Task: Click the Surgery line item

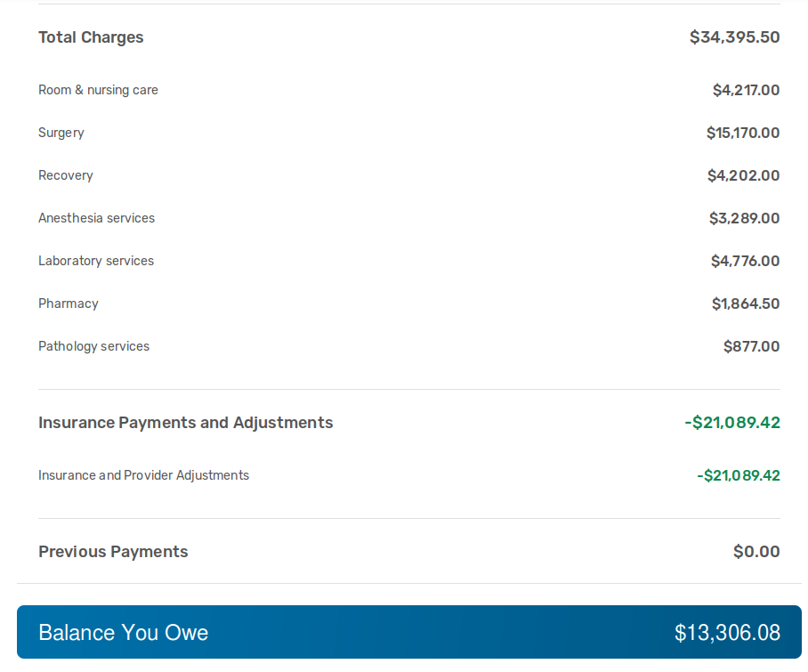Action: [x=61, y=133]
